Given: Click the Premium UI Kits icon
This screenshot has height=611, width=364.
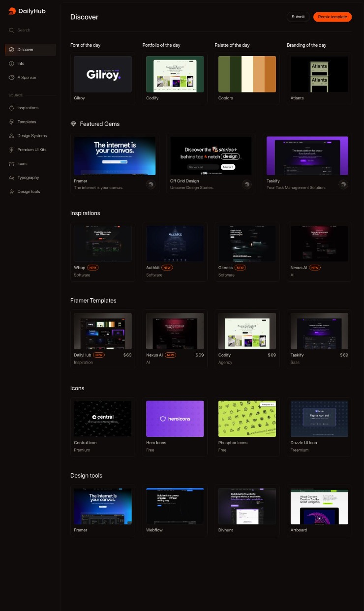Looking at the screenshot, I should point(12,150).
